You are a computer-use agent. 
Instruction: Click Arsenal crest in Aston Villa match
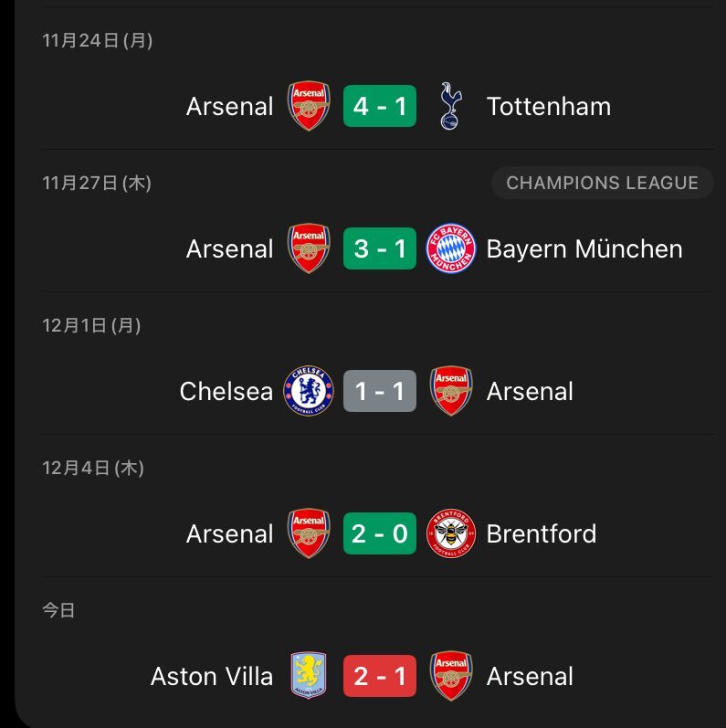coord(451,676)
